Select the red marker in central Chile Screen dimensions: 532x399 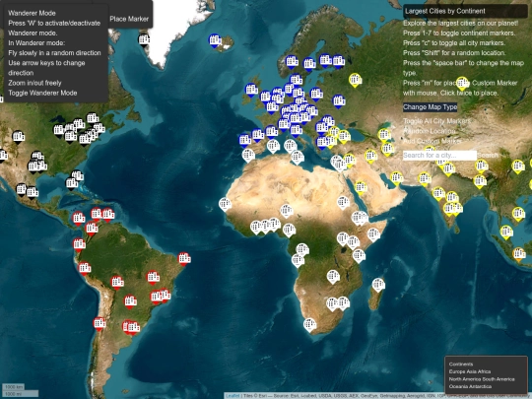click(100, 324)
